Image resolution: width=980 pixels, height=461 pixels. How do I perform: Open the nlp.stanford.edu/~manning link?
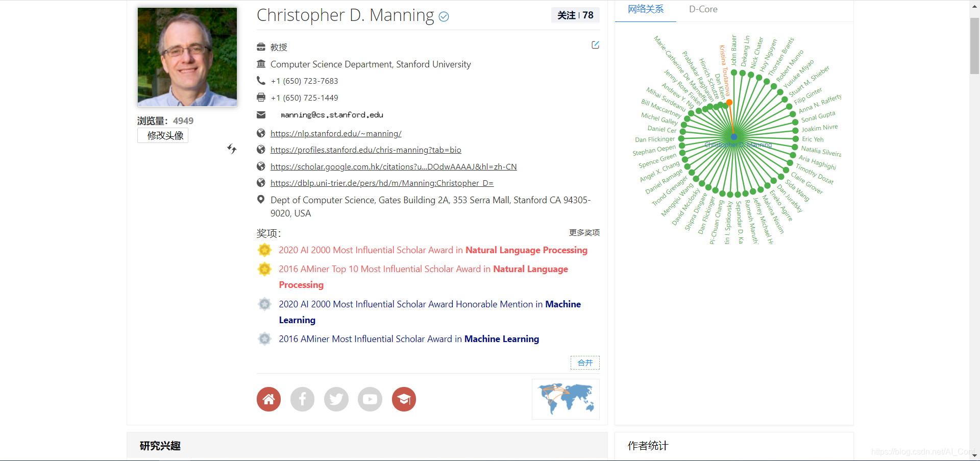pyautogui.click(x=336, y=133)
